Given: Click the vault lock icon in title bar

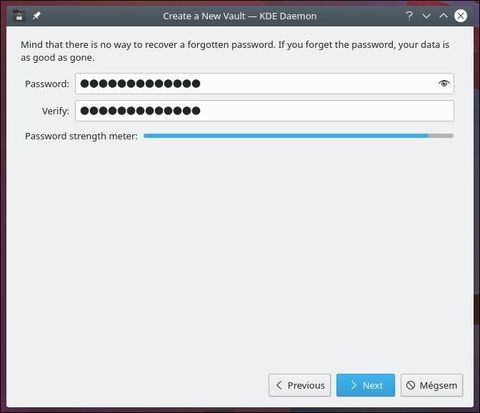Looking at the screenshot, I should point(19,16).
